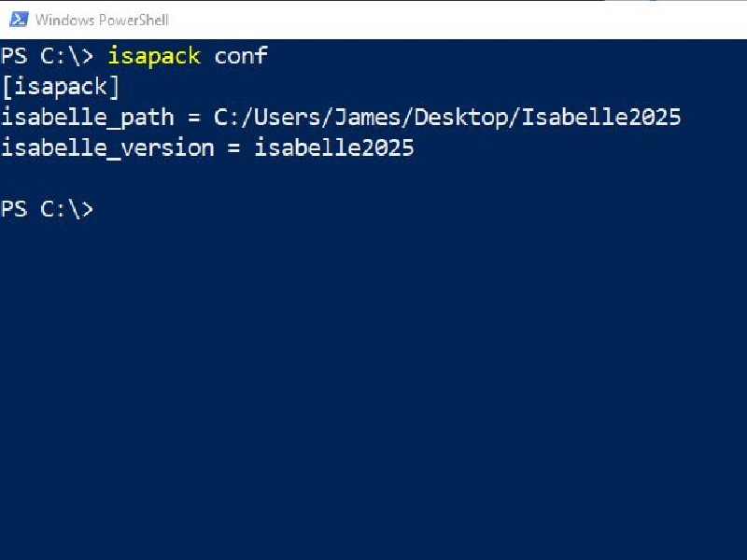Click the word Users in the path
747x560 pixels.
[288, 118]
